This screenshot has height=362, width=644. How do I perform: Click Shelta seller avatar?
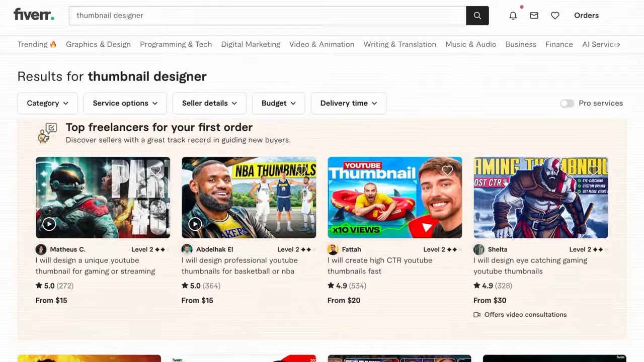[x=478, y=249]
